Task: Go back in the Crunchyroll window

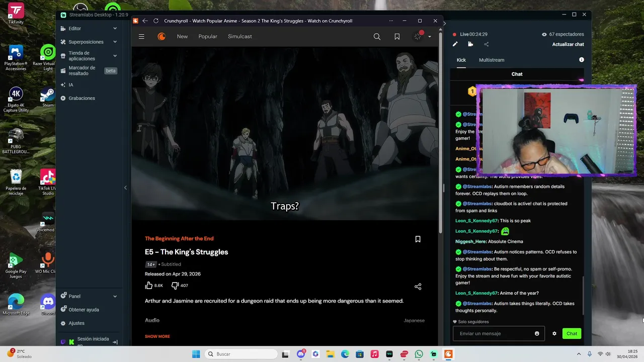Action: coord(145,21)
